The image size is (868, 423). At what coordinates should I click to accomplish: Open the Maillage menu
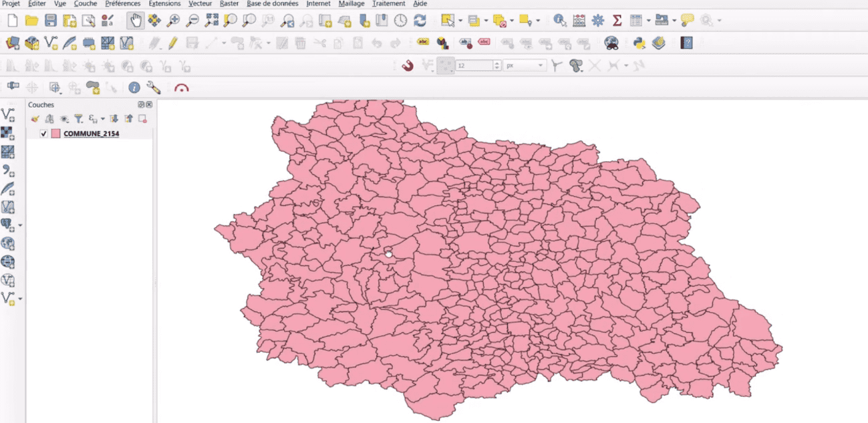(352, 3)
